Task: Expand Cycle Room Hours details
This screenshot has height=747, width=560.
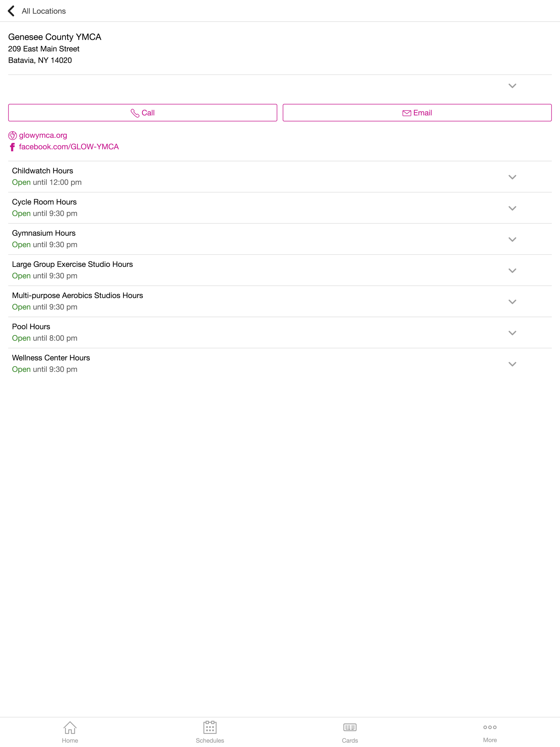Action: pos(512,208)
